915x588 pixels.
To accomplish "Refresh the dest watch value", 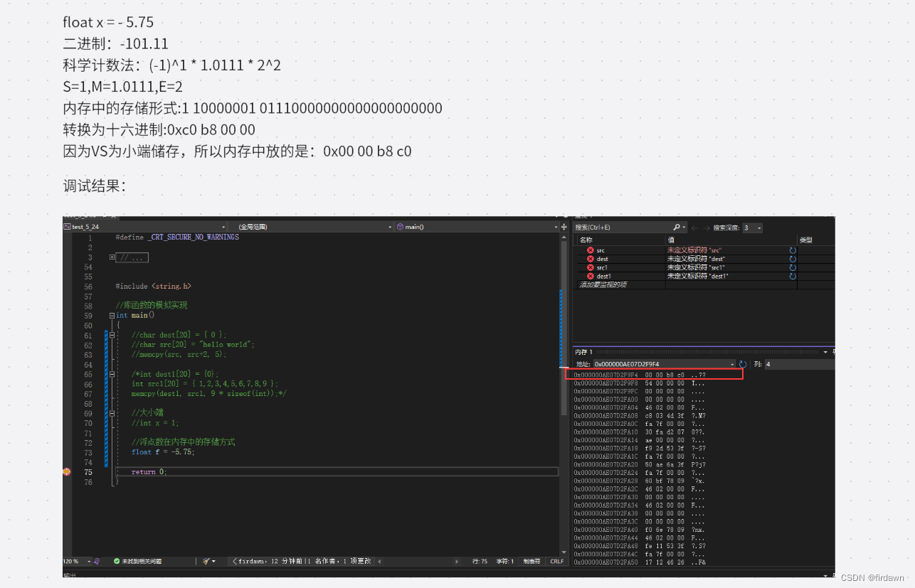I will 793,259.
